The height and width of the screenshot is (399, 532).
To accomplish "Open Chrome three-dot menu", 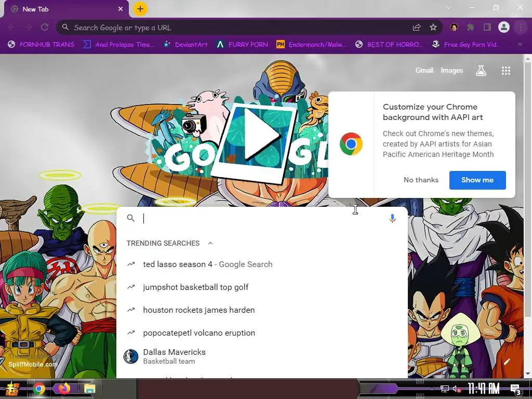I will point(521,27).
